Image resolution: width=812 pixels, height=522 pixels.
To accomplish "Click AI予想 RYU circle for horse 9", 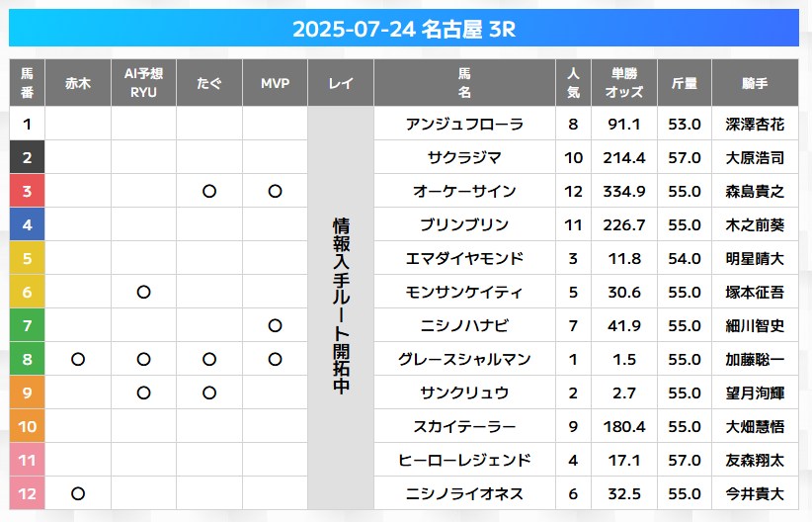I will pos(143,392).
